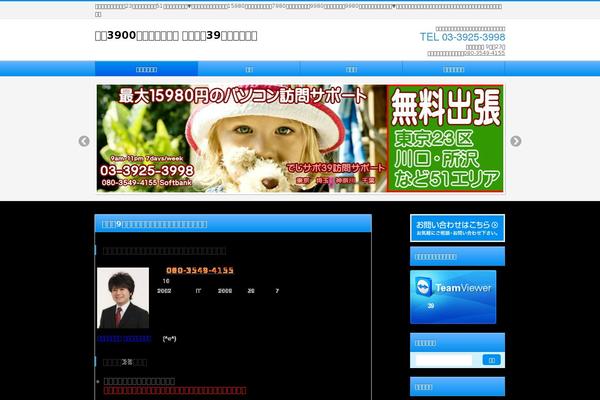Click the site title containing 3900
Screen dimensions: 600x400
coord(176,36)
